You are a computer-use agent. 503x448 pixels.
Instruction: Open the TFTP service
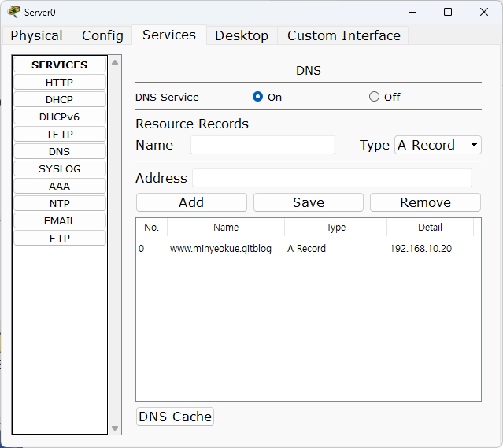coord(60,134)
